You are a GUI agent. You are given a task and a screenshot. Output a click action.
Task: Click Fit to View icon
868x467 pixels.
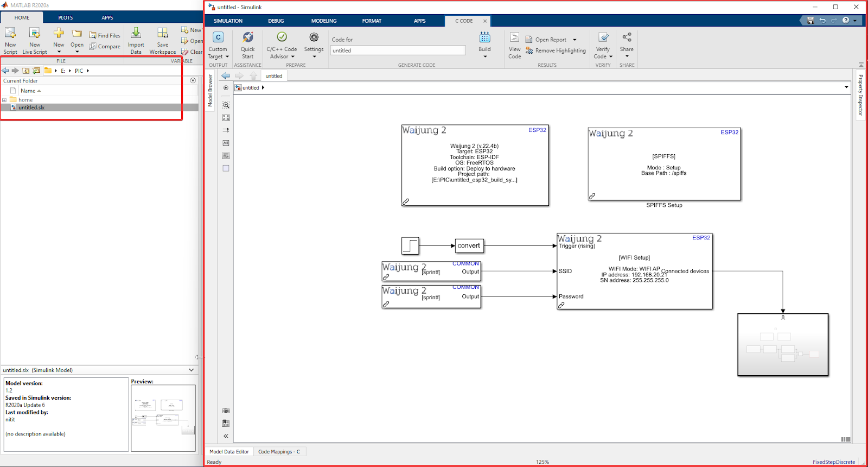(x=226, y=117)
